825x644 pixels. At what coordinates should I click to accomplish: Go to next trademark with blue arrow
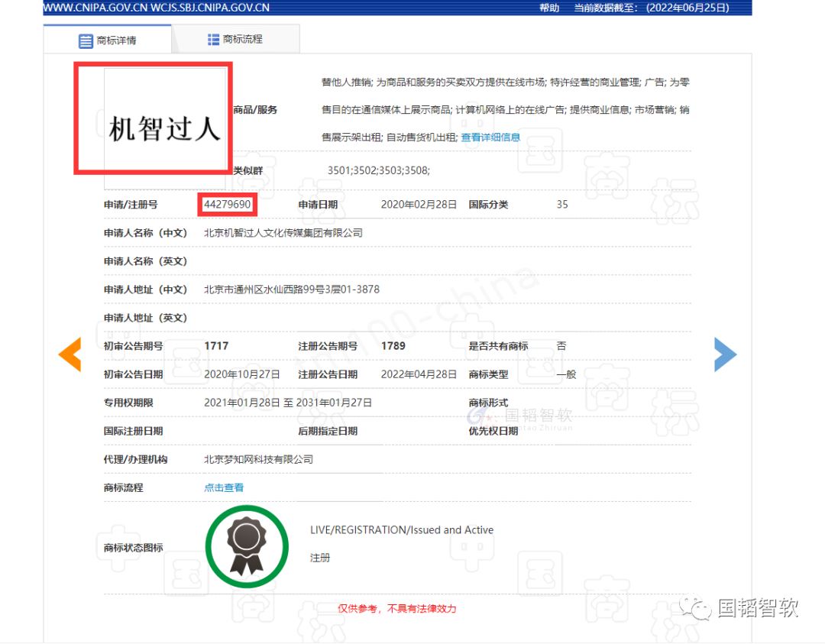(725, 354)
